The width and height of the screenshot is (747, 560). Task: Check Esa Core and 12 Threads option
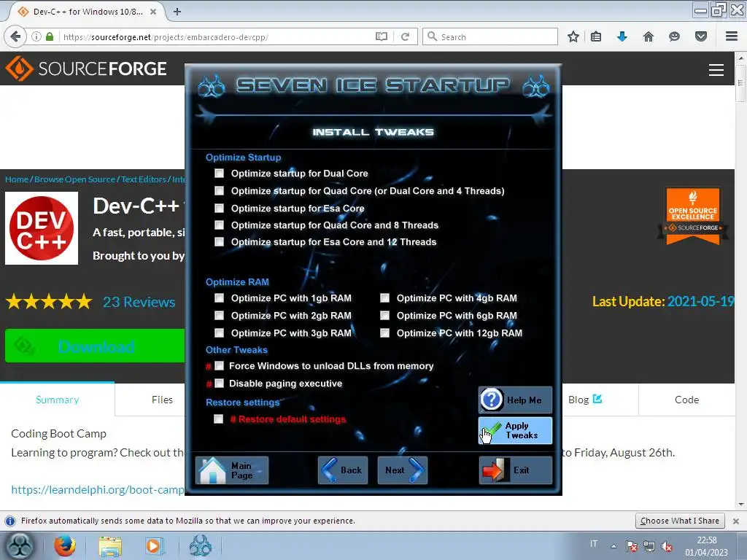point(219,242)
